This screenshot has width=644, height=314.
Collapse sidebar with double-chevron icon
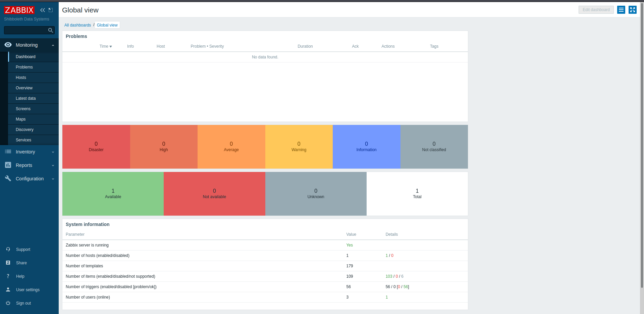[43, 10]
